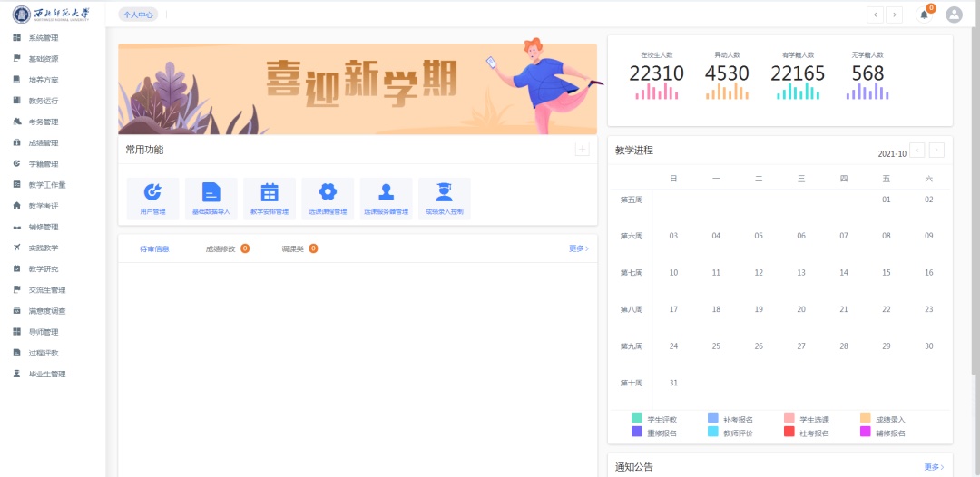Switch to the 调课类 tab
Screen dimensions: 980x477
tap(292, 248)
